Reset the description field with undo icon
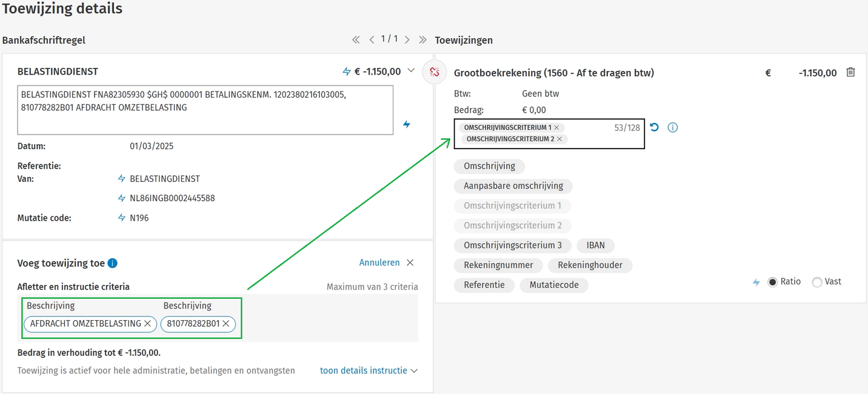 pos(654,127)
